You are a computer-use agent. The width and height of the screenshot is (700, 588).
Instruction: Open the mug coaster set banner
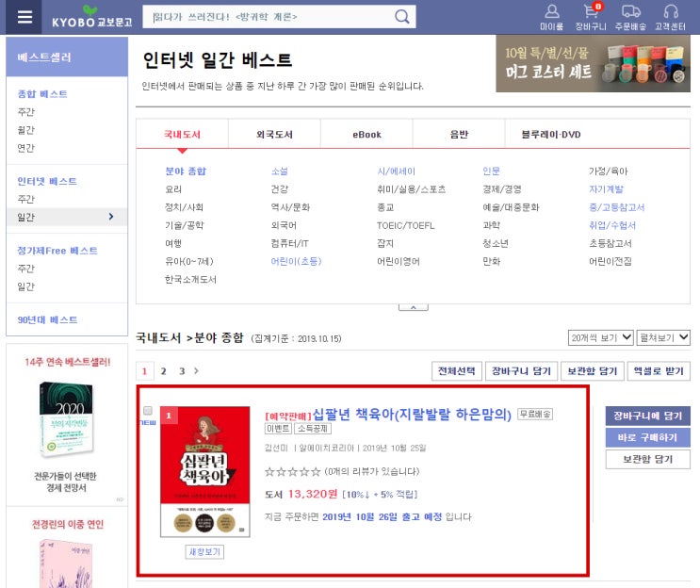pyautogui.click(x=593, y=64)
